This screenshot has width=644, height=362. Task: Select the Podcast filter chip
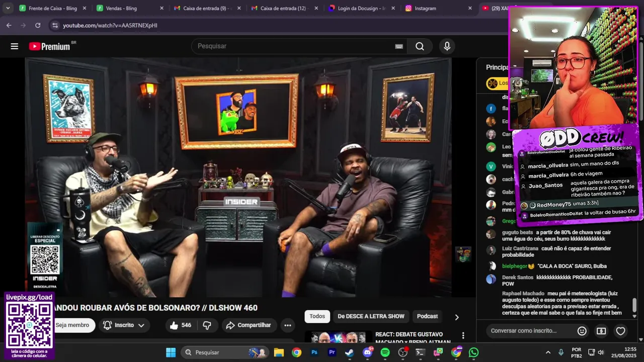[427, 316]
